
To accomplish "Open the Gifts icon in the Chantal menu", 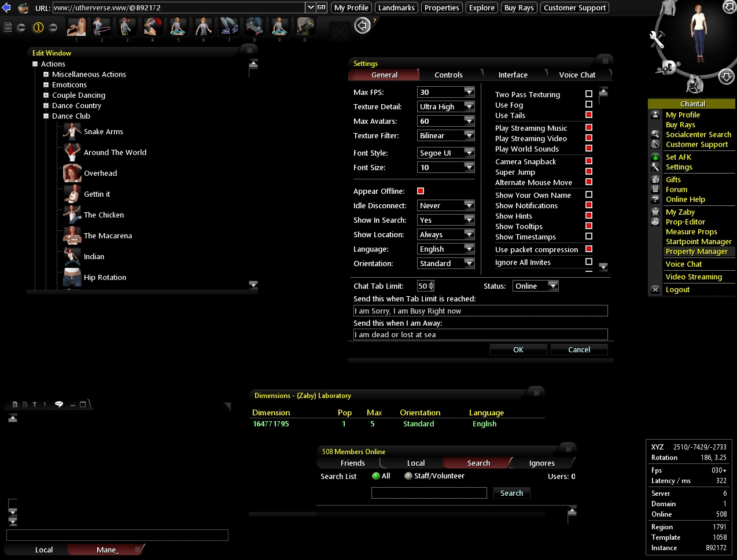I will click(655, 179).
